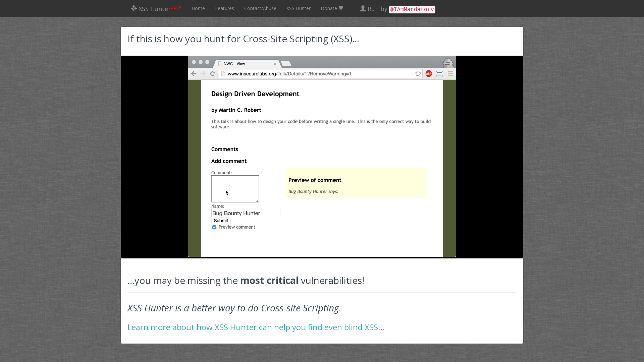
Task: Toggle the Preview comment checkbox
Action: (214, 227)
